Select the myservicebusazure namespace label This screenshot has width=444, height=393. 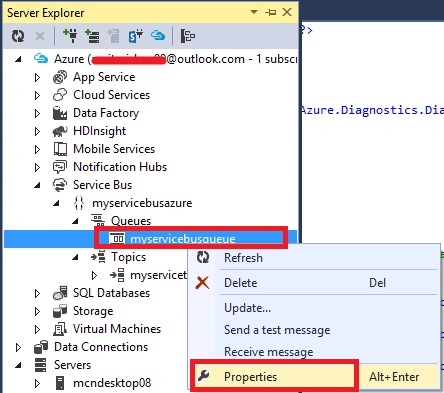(142, 203)
